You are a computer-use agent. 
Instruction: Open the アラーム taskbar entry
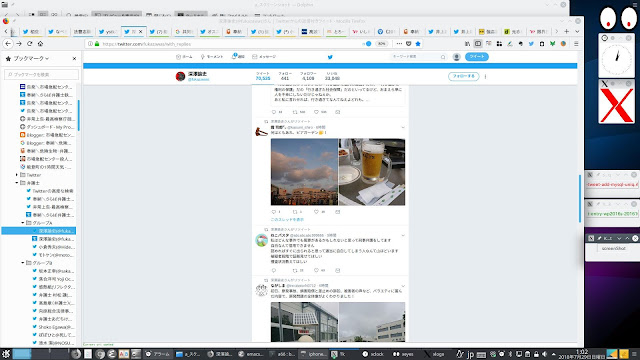tap(158, 354)
